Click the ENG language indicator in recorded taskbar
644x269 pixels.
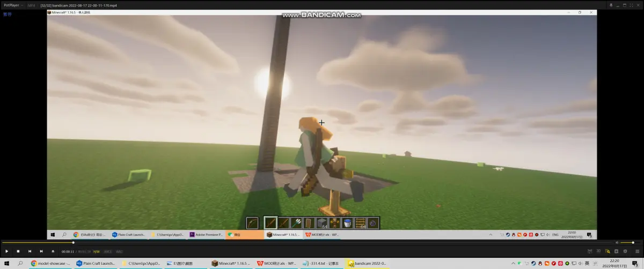(x=555, y=235)
